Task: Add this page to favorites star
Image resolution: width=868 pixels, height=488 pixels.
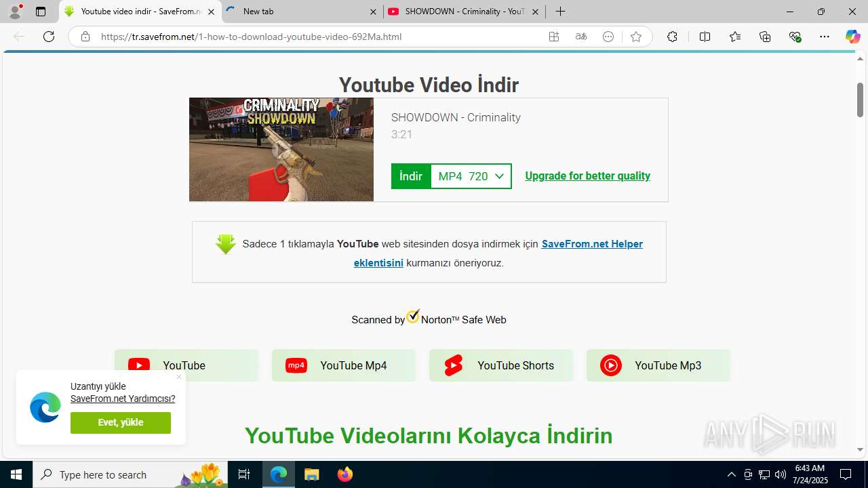Action: click(635, 37)
